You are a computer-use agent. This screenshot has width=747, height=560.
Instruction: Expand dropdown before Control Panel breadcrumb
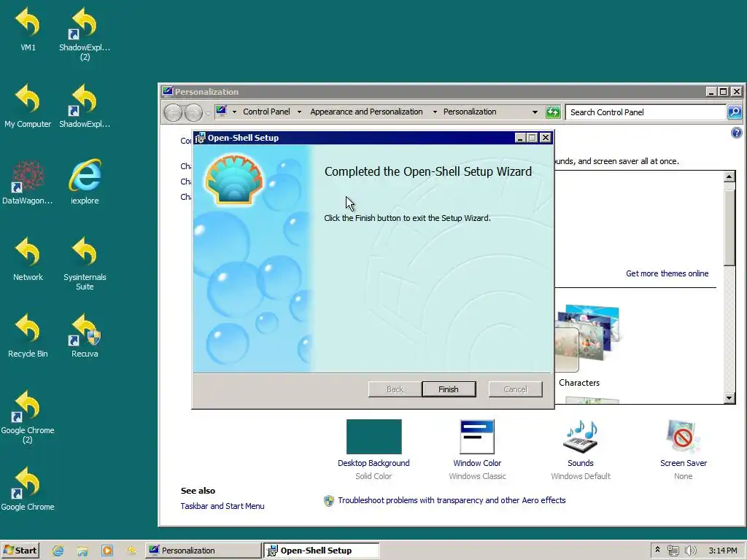(x=234, y=112)
